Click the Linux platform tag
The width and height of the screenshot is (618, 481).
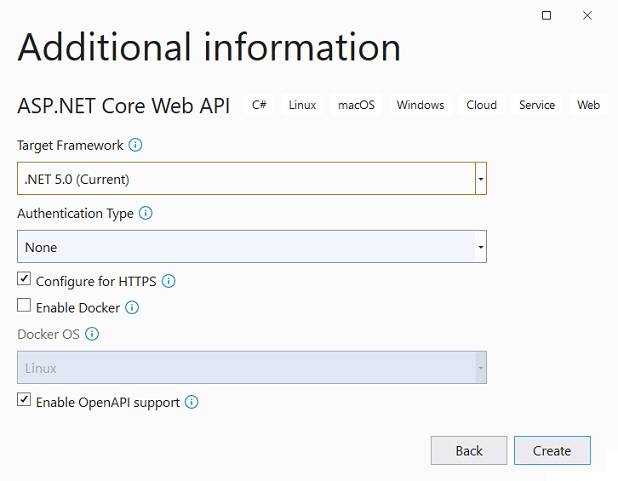tap(302, 105)
